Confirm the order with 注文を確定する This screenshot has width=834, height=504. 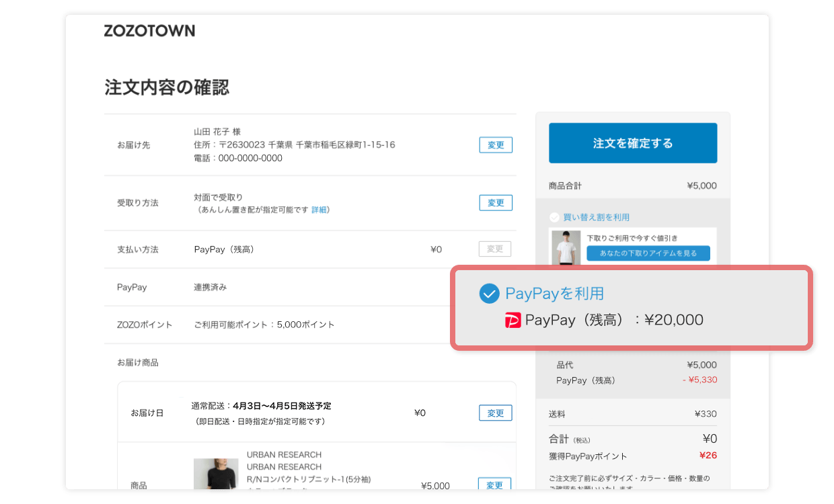[x=633, y=143]
